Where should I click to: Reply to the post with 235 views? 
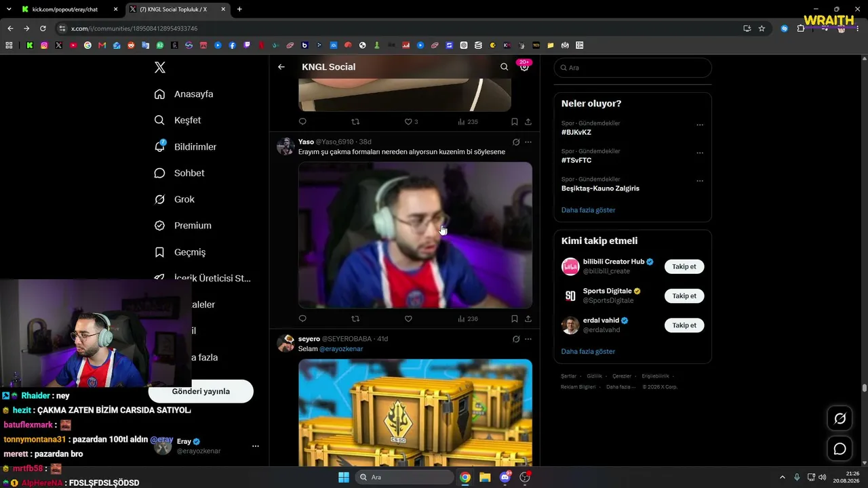click(x=302, y=122)
